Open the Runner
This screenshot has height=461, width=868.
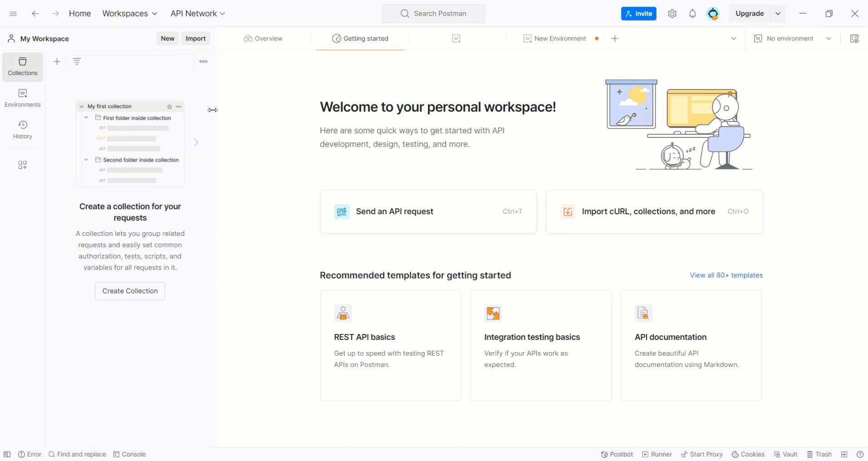(x=657, y=454)
